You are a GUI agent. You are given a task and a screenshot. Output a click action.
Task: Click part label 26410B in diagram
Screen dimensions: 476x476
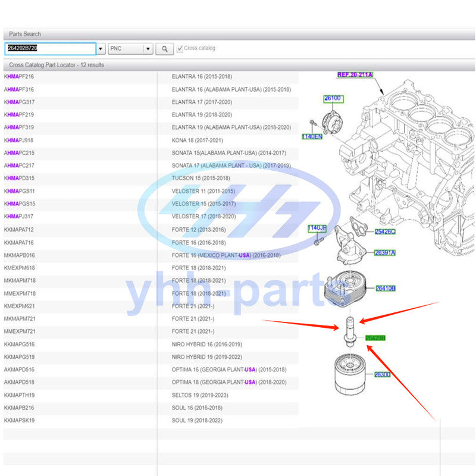point(386,288)
